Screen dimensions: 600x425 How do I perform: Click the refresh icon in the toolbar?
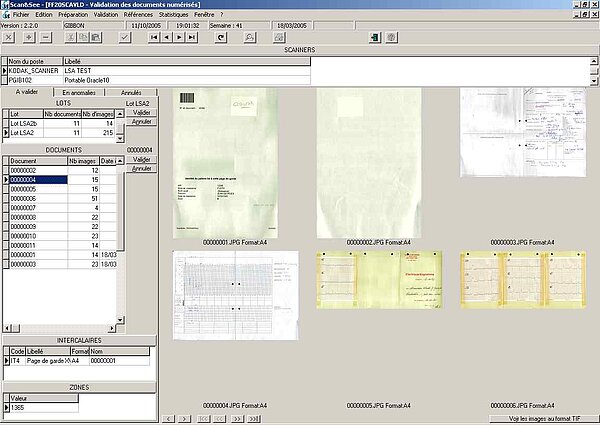(x=222, y=37)
